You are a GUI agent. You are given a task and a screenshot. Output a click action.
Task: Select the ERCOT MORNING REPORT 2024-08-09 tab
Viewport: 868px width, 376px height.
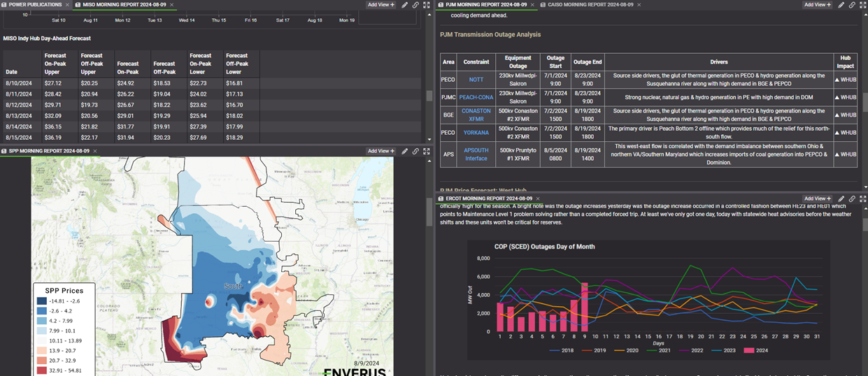click(490, 198)
